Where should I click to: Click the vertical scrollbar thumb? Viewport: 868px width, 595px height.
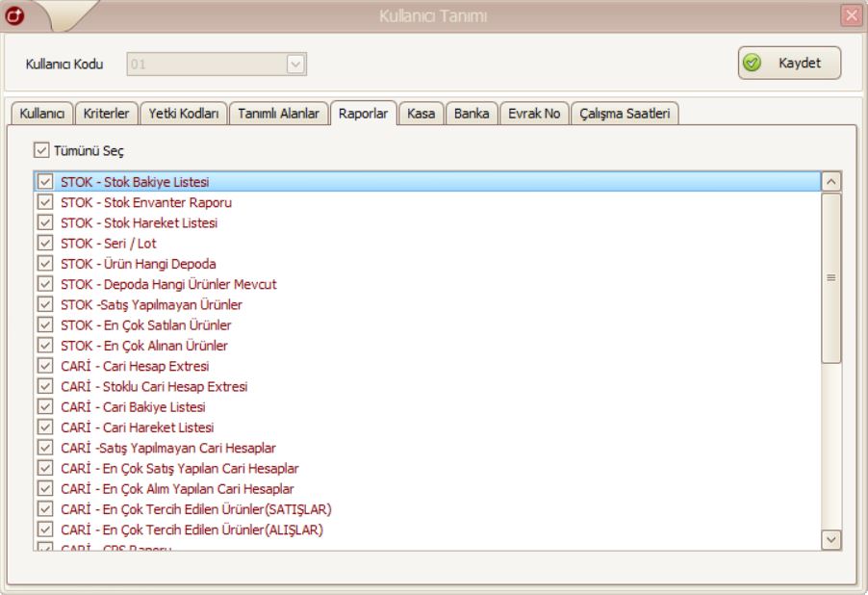pos(830,277)
